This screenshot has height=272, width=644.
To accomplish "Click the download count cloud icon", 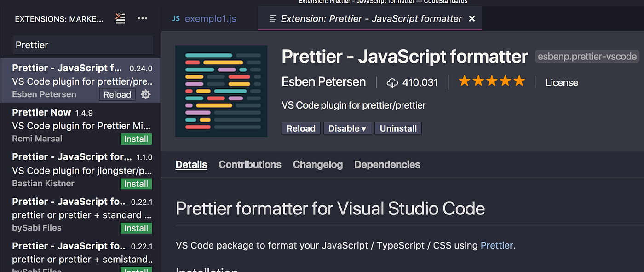I will pos(392,82).
